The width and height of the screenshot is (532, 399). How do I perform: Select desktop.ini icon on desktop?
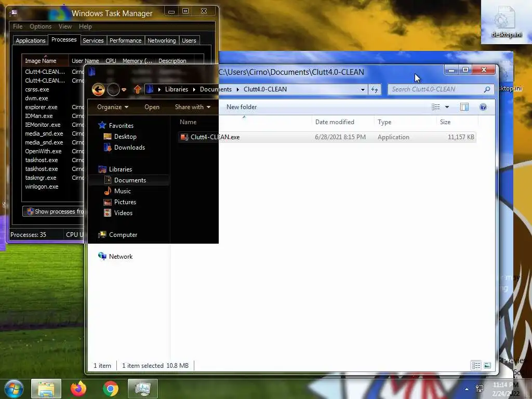[506, 22]
